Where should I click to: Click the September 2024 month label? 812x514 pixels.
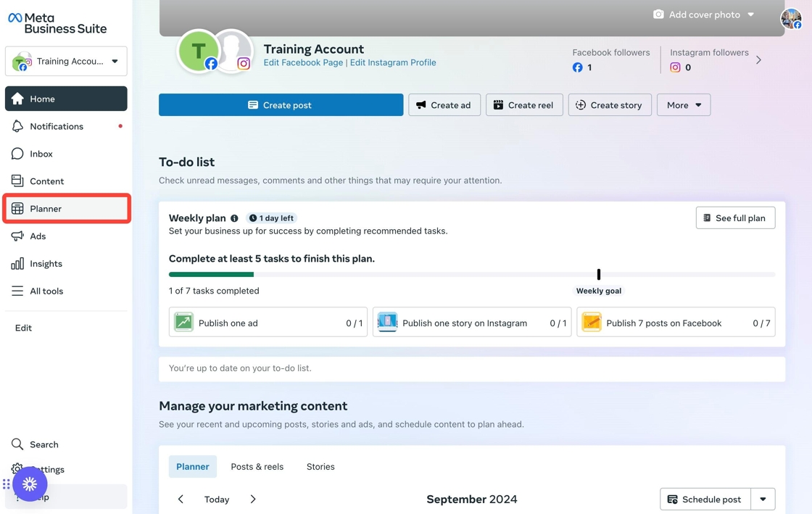tap(472, 499)
